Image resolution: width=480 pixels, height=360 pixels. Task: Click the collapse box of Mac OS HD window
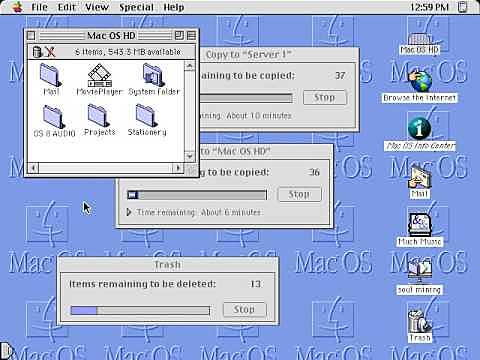pos(191,35)
